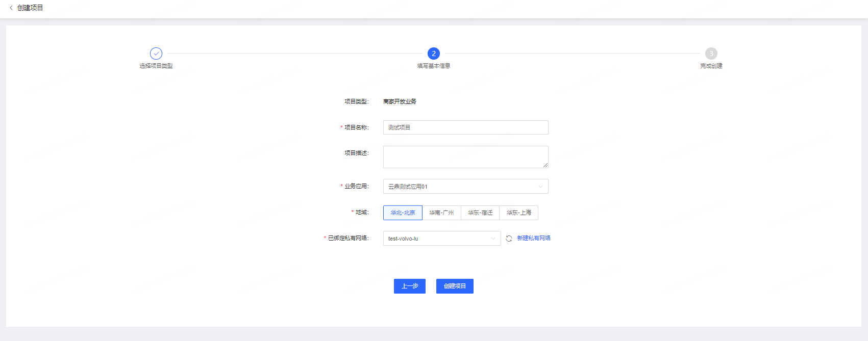Click the 填写基本信息 step label
868x341 pixels.
434,66
